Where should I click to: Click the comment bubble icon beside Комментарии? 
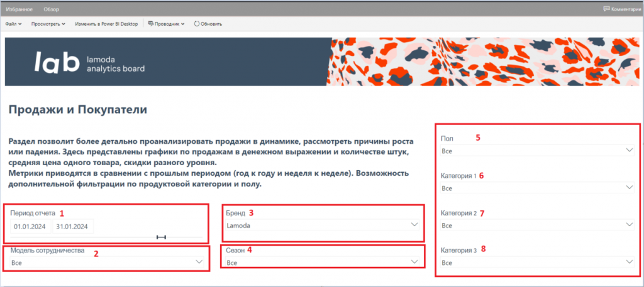coord(606,9)
